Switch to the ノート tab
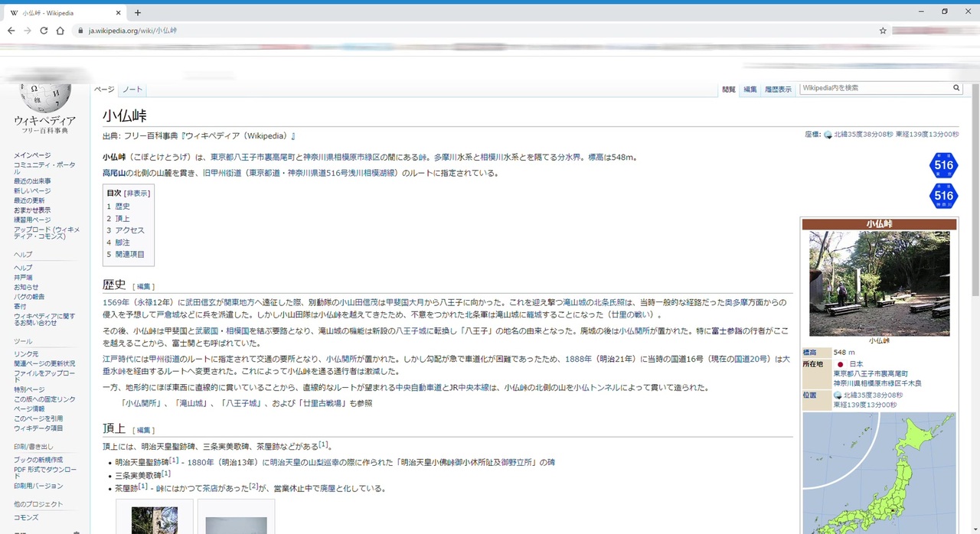Viewport: 980px width, 534px height. point(132,90)
